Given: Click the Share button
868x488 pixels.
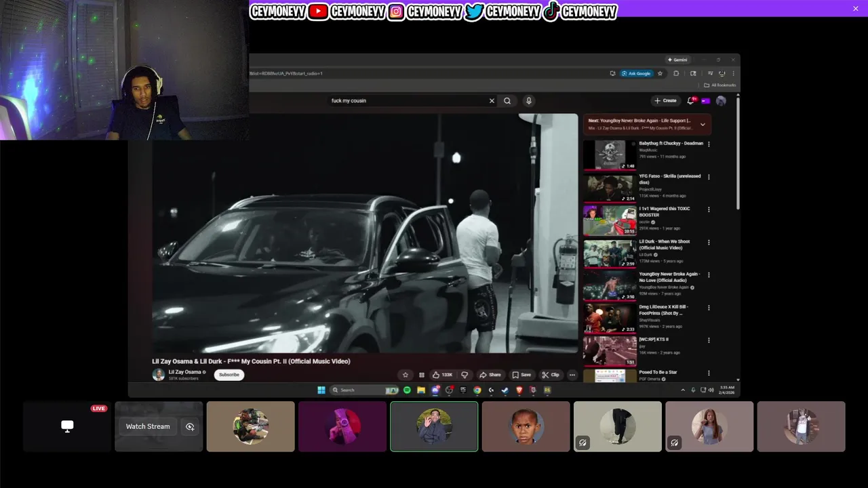Looking at the screenshot, I should click(x=490, y=375).
